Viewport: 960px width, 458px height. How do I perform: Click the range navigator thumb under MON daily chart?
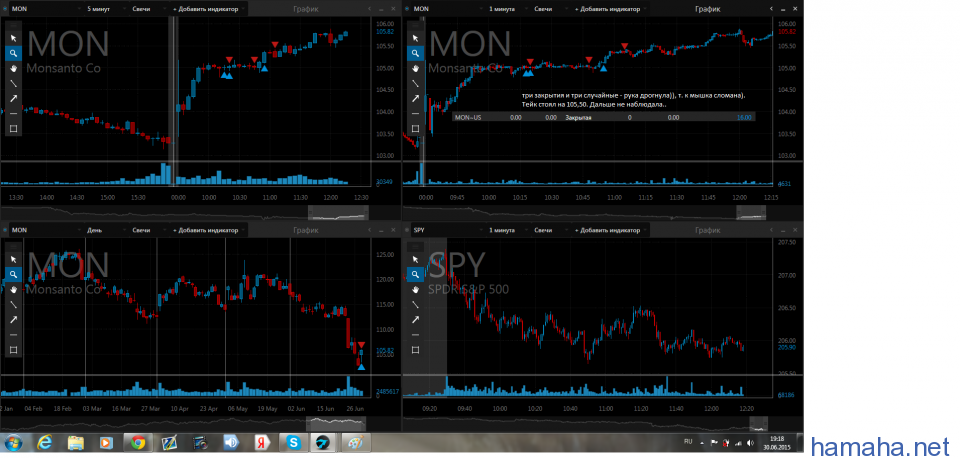tap(336, 424)
